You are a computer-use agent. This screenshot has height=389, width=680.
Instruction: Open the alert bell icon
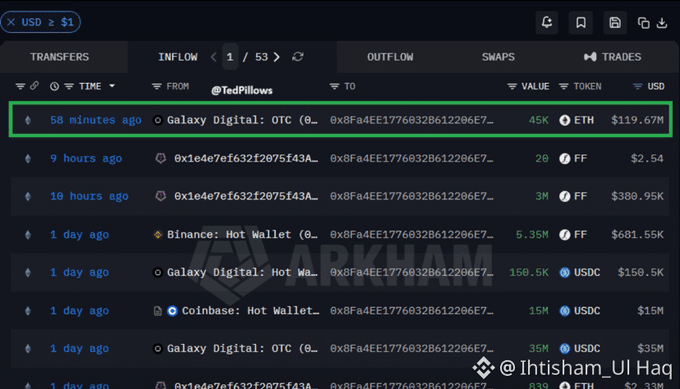[x=546, y=22]
